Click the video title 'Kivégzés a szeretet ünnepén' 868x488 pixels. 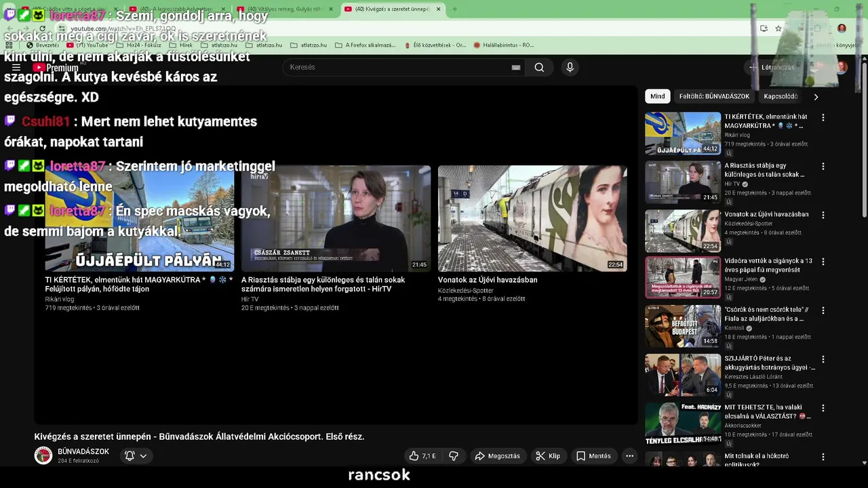point(199,436)
